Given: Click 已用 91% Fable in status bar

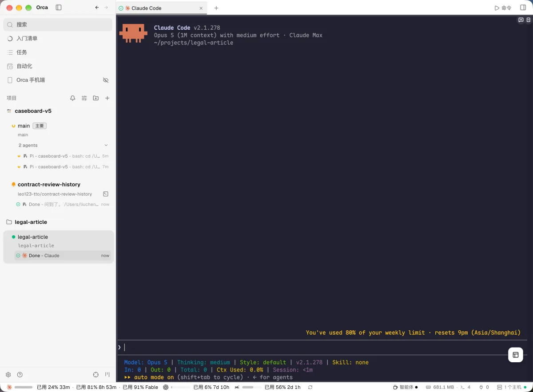Looking at the screenshot, I should tap(140, 387).
